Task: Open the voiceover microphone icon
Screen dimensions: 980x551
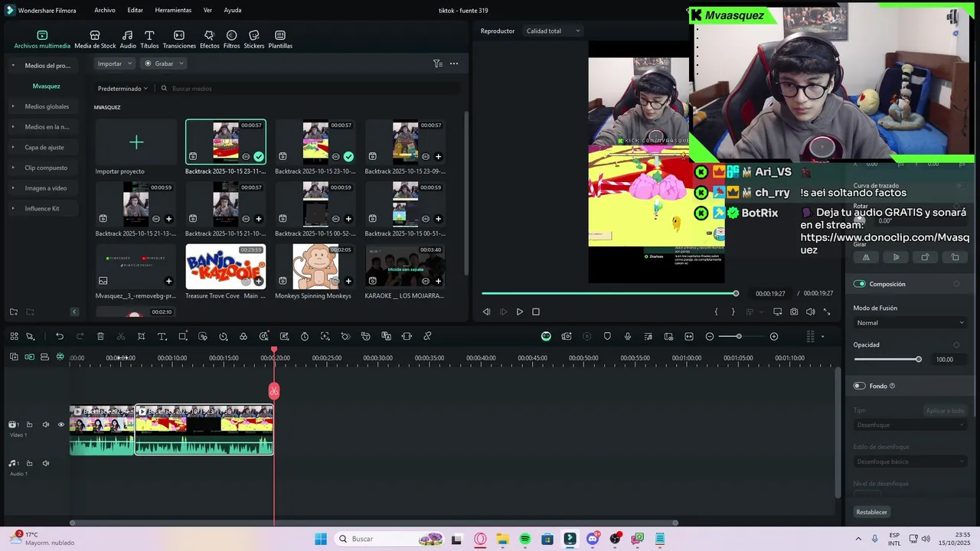Action: pos(628,337)
